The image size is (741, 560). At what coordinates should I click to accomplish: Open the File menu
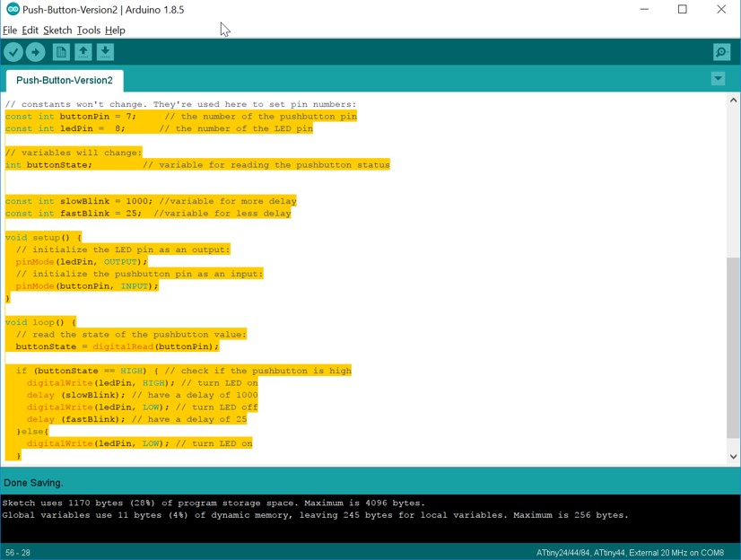click(x=10, y=31)
